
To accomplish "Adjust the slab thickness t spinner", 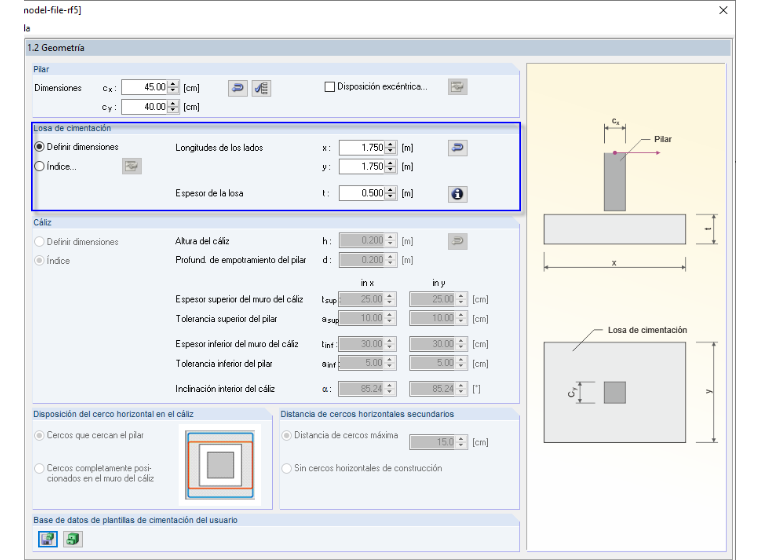I will coord(391,193).
